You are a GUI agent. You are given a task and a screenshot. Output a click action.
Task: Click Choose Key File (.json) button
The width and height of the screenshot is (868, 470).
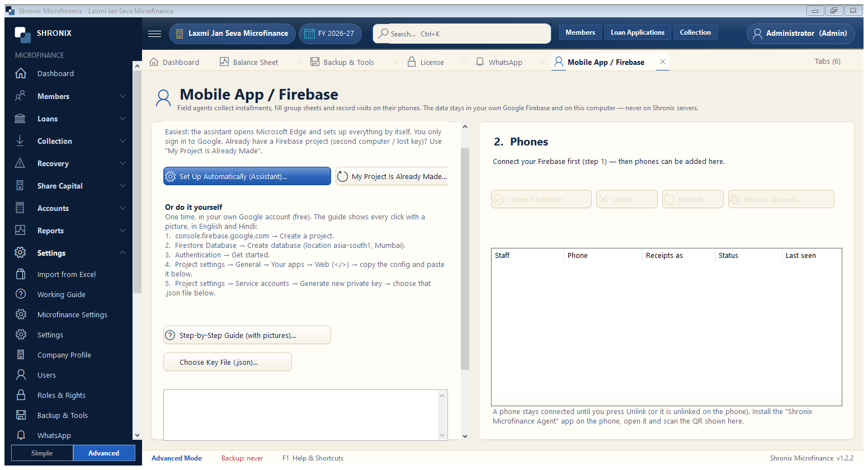pyautogui.click(x=228, y=362)
